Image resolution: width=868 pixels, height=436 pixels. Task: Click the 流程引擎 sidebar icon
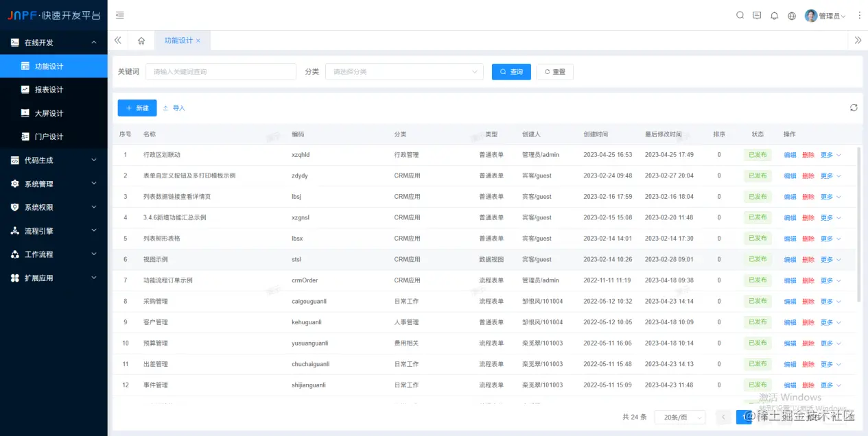[15, 231]
